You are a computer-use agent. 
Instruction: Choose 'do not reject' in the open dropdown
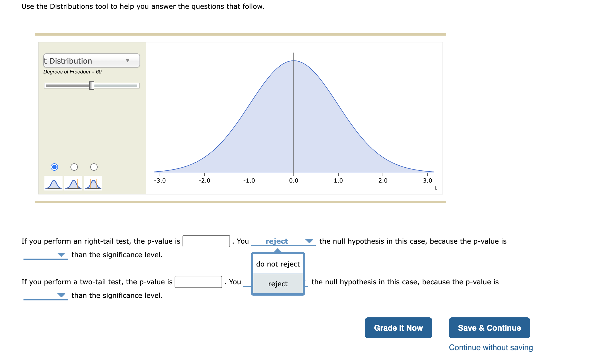click(x=278, y=264)
